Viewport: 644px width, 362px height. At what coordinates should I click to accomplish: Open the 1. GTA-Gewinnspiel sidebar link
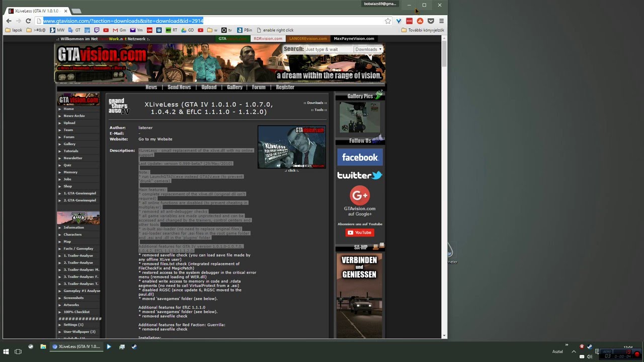[x=79, y=193]
